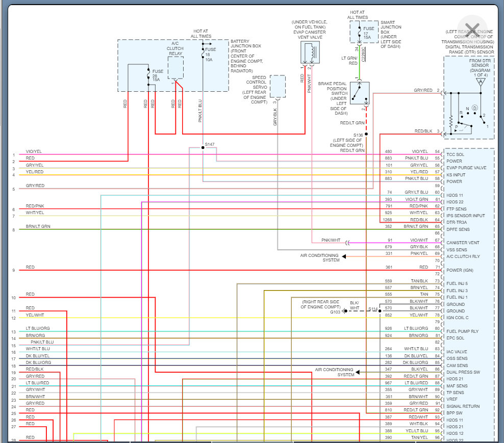The width and height of the screenshot is (504, 443).
Task: Click the PNK/YEL wire label
Action: click(x=419, y=254)
